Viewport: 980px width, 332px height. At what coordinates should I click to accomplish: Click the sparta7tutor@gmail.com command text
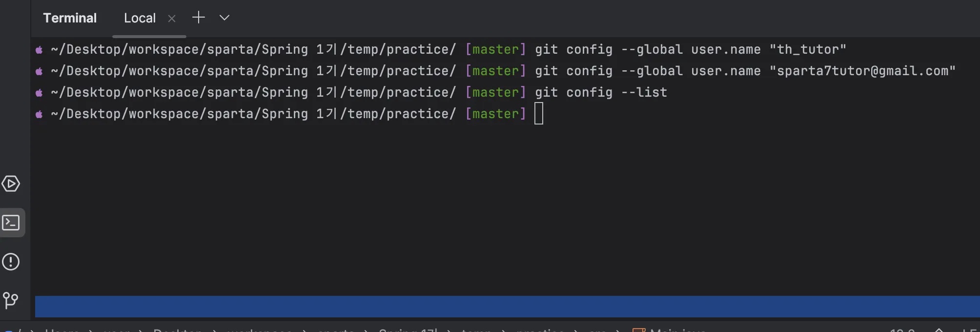pos(862,71)
